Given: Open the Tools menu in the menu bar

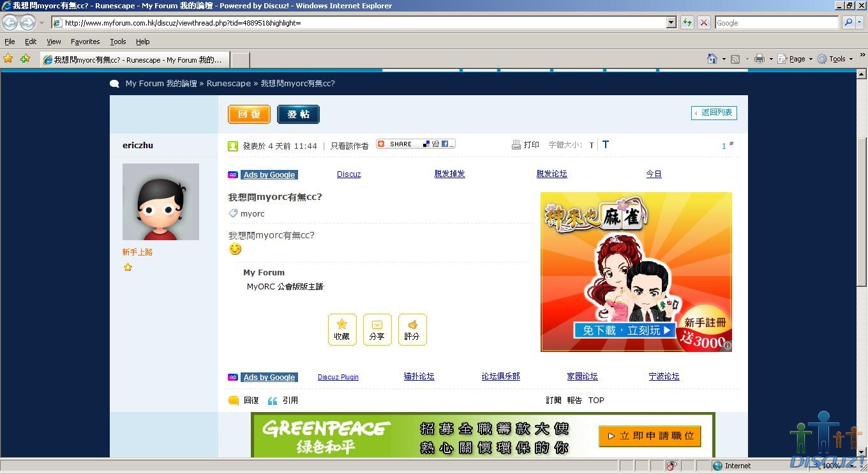Looking at the screenshot, I should (118, 42).
